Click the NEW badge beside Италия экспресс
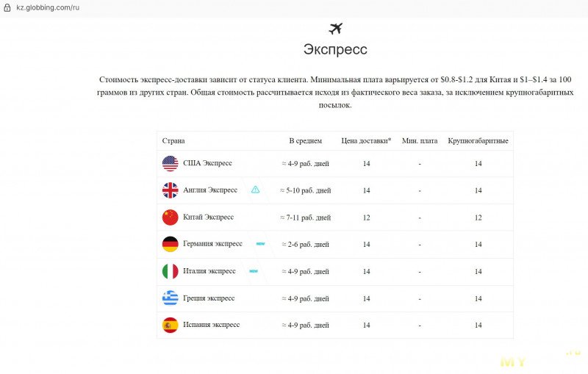This screenshot has height=374, width=588. tap(254, 271)
